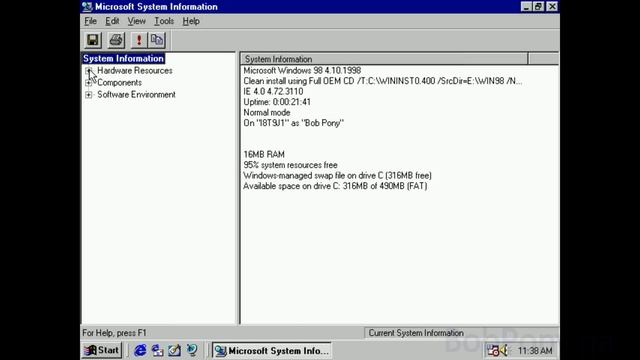The width and height of the screenshot is (640, 360).
Task: Launch Outlook Express from Quick Launch
Action: [157, 350]
